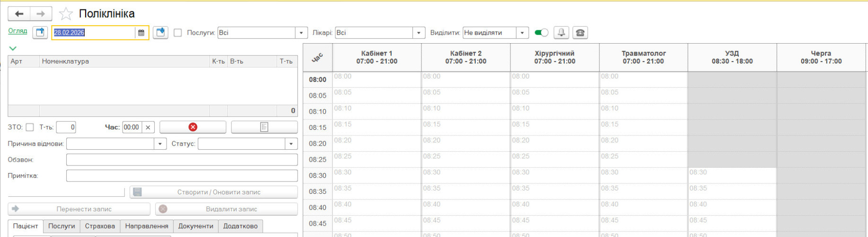Open the Виділити dropdown
The image size is (868, 237).
click(522, 33)
